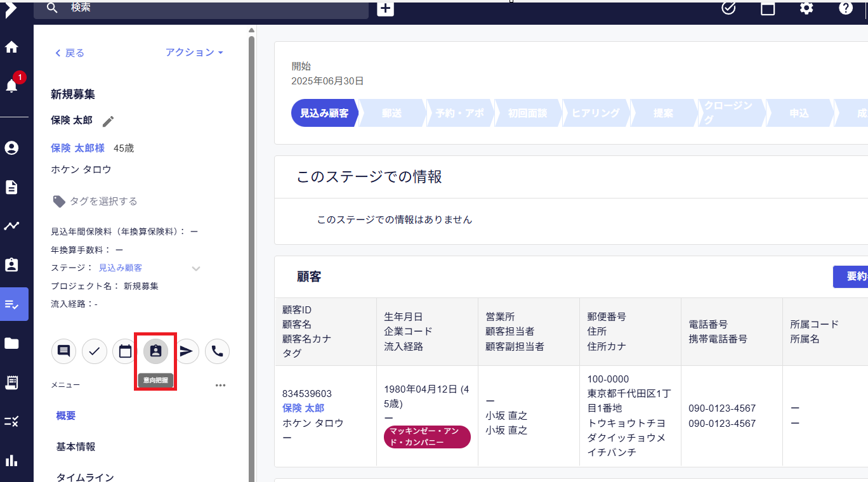Select the 初回面談 stage in progress bar

pyautogui.click(x=527, y=113)
